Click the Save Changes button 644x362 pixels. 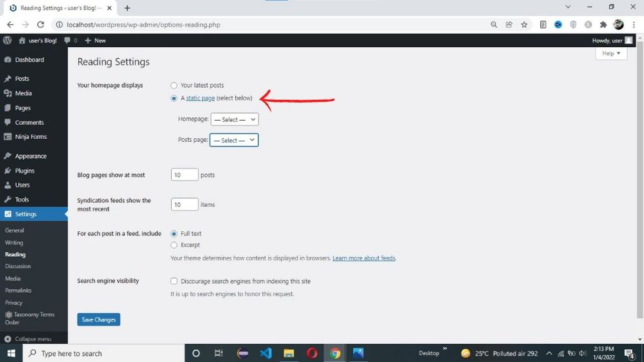pos(98,320)
